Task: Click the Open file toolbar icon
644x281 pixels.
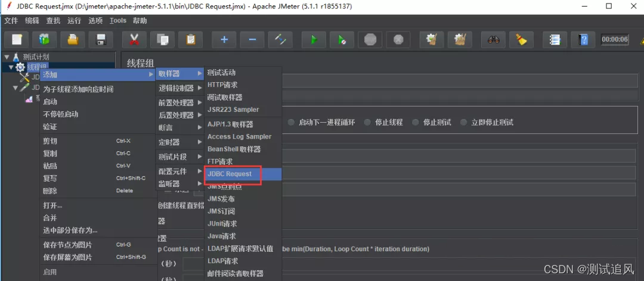Action: click(x=73, y=39)
